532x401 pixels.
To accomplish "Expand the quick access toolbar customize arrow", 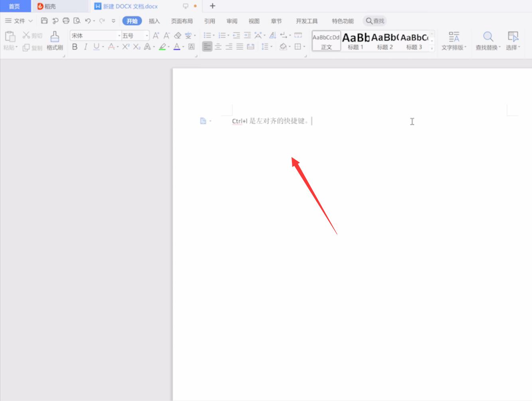I will 114,21.
